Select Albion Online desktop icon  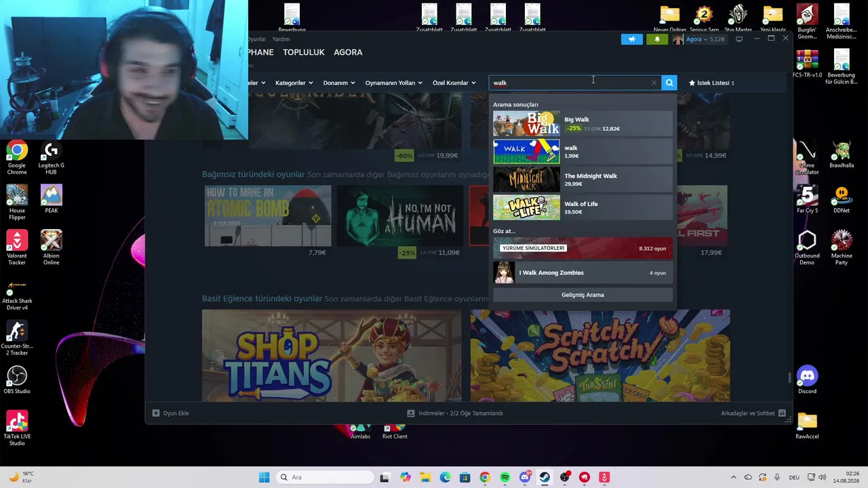(x=51, y=248)
